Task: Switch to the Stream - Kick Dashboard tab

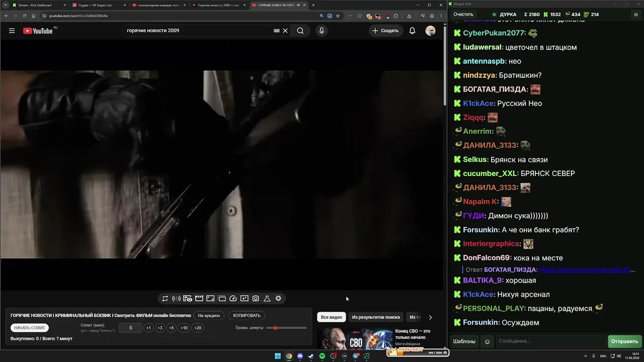Action: (x=39, y=5)
